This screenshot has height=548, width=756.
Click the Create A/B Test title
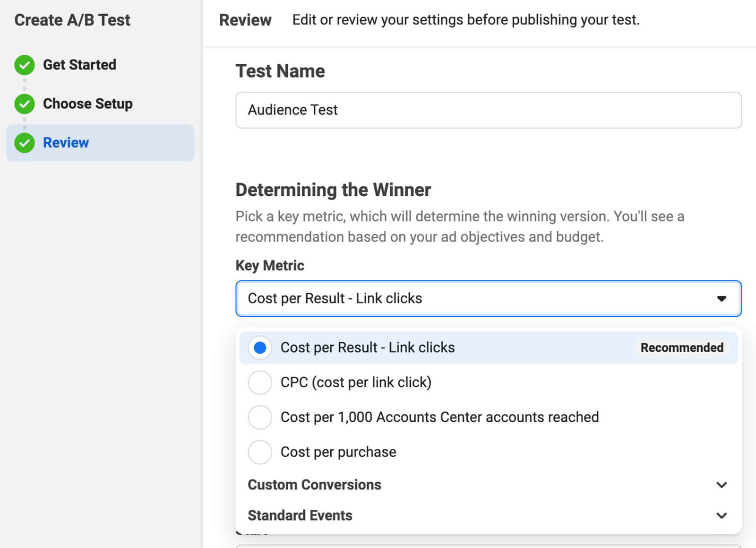point(72,20)
